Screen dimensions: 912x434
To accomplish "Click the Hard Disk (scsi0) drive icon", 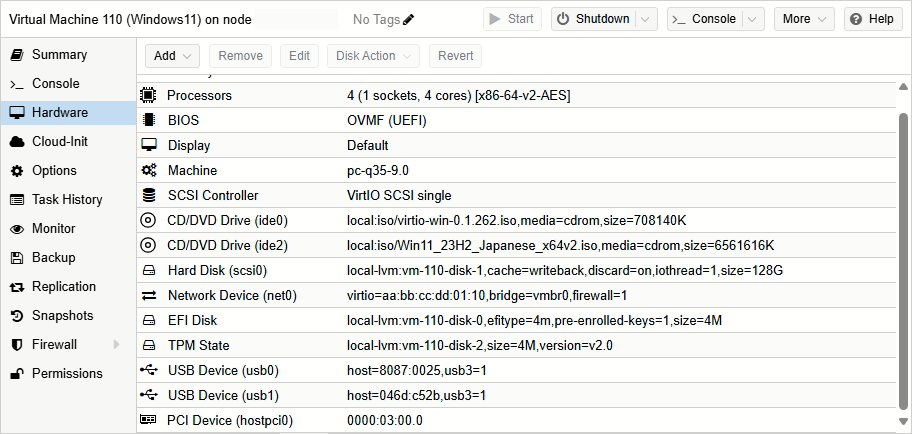I will pyautogui.click(x=149, y=270).
